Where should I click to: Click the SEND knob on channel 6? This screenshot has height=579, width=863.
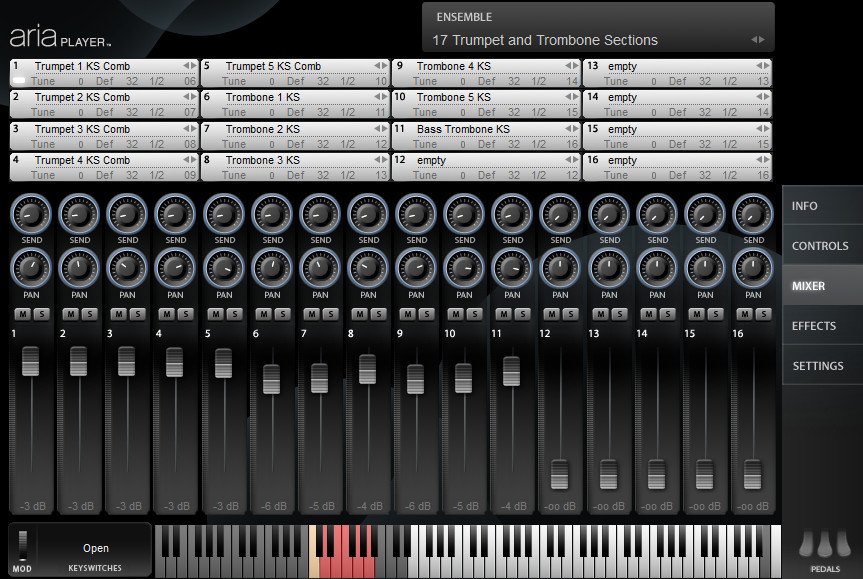tap(272, 214)
